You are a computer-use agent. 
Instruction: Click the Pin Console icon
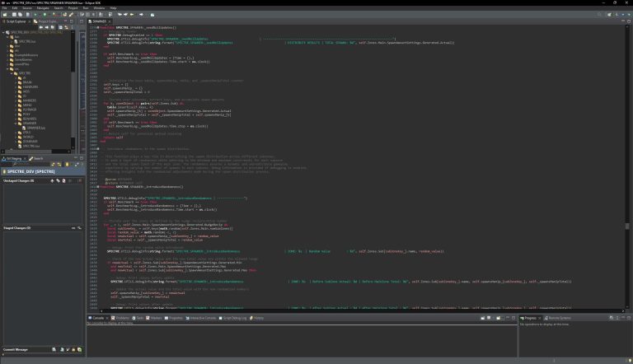pyautogui.click(x=482, y=318)
